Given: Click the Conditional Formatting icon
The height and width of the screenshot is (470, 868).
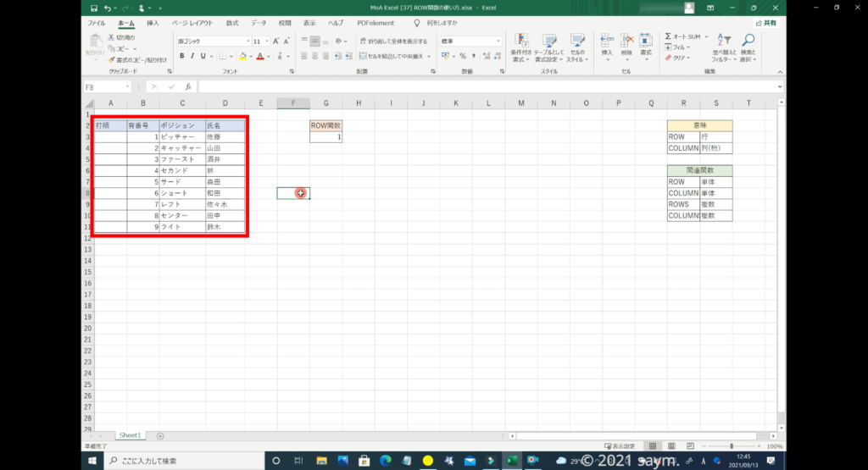Looking at the screenshot, I should [x=521, y=42].
